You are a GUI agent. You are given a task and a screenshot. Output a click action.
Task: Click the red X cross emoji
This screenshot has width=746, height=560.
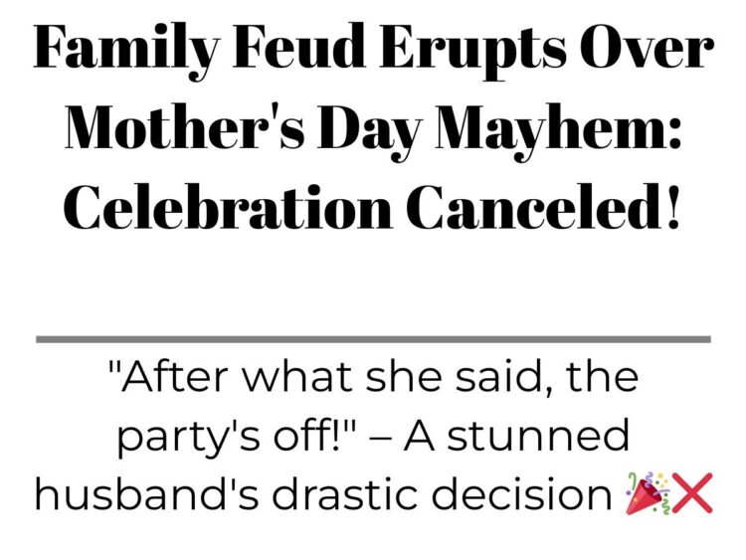pyautogui.click(x=691, y=493)
